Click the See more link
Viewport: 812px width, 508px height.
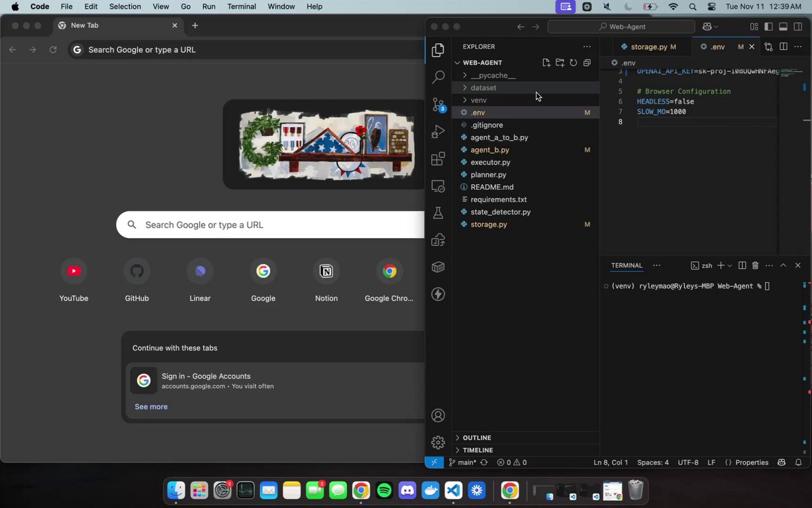click(151, 406)
